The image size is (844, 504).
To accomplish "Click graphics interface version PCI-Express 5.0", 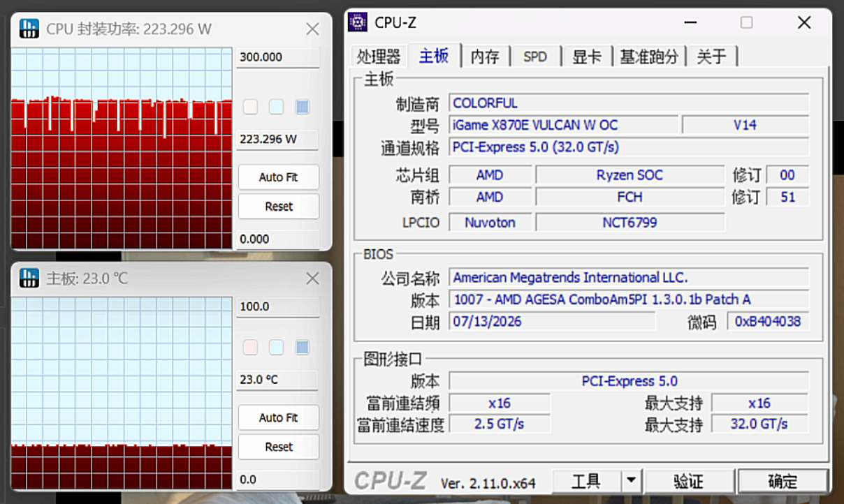I will 629,381.
